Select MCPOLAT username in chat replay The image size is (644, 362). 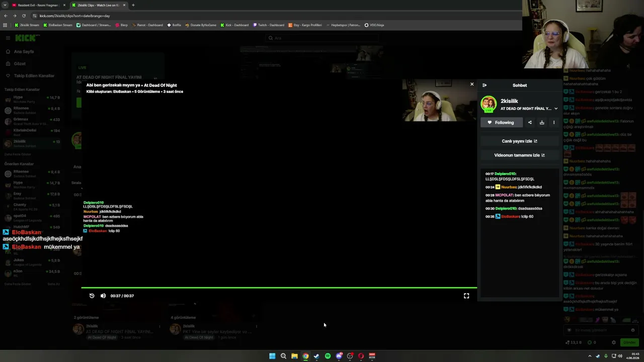(x=504, y=195)
